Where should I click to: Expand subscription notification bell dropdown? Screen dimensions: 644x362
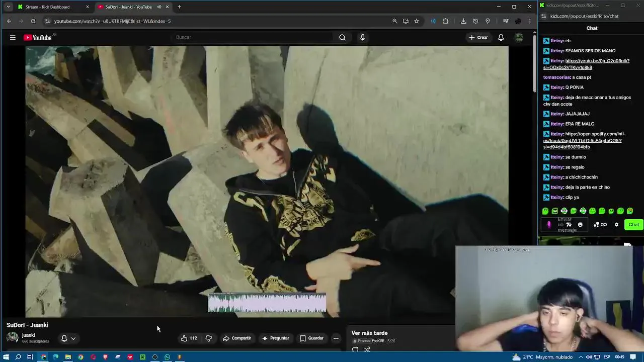click(68, 338)
